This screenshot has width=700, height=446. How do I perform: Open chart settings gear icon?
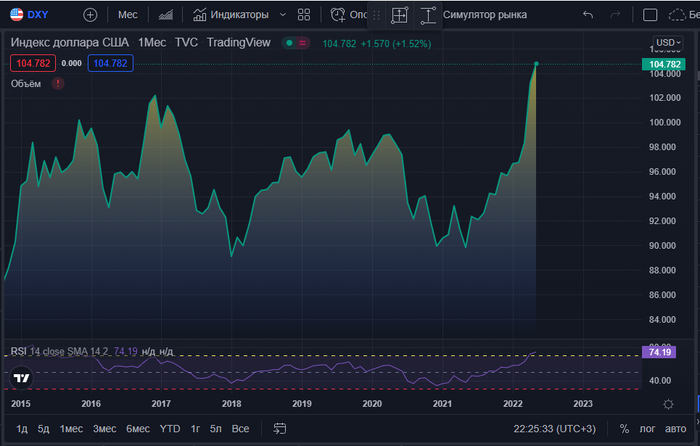[x=668, y=403]
